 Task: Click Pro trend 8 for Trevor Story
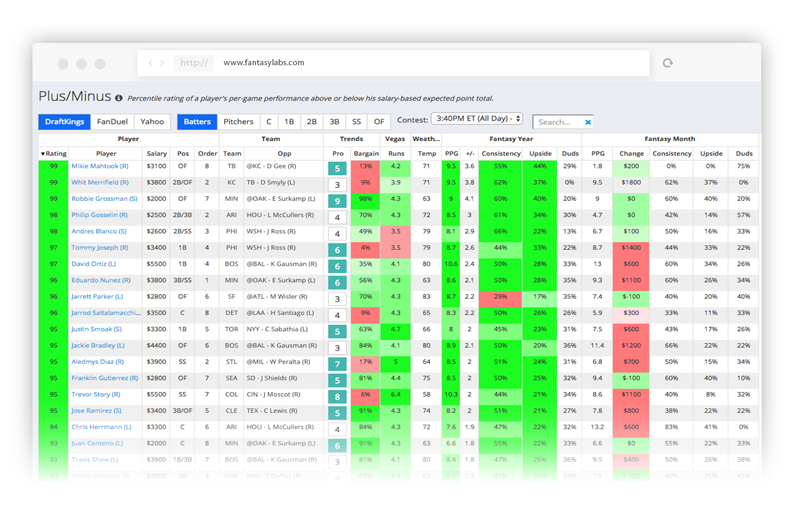point(337,397)
